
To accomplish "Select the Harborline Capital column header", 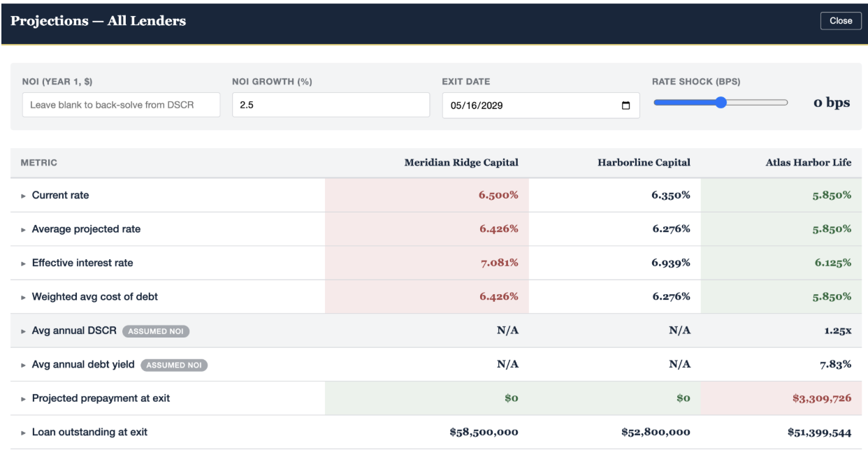I will click(644, 163).
